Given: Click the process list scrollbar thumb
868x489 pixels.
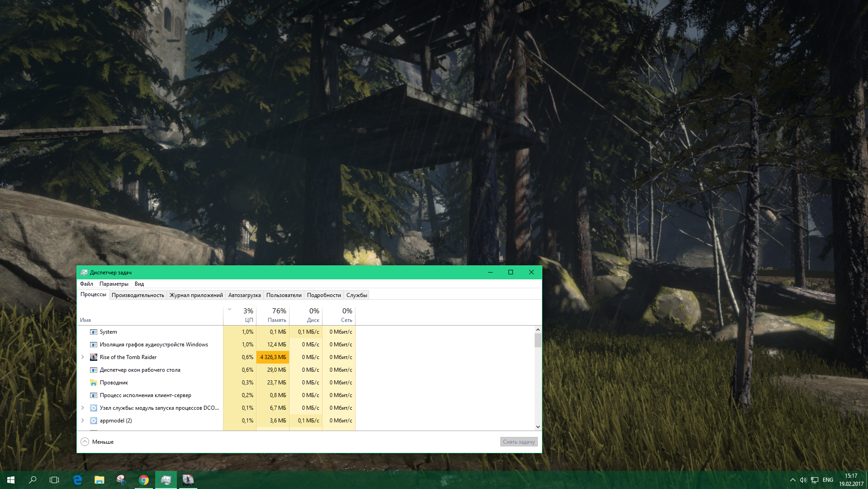Looking at the screenshot, I should pyautogui.click(x=538, y=340).
